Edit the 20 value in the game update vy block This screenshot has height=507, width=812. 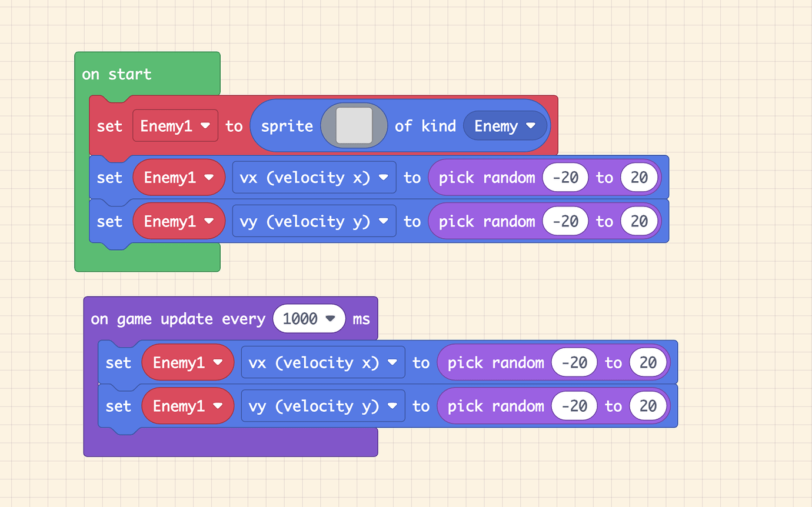pyautogui.click(x=648, y=406)
